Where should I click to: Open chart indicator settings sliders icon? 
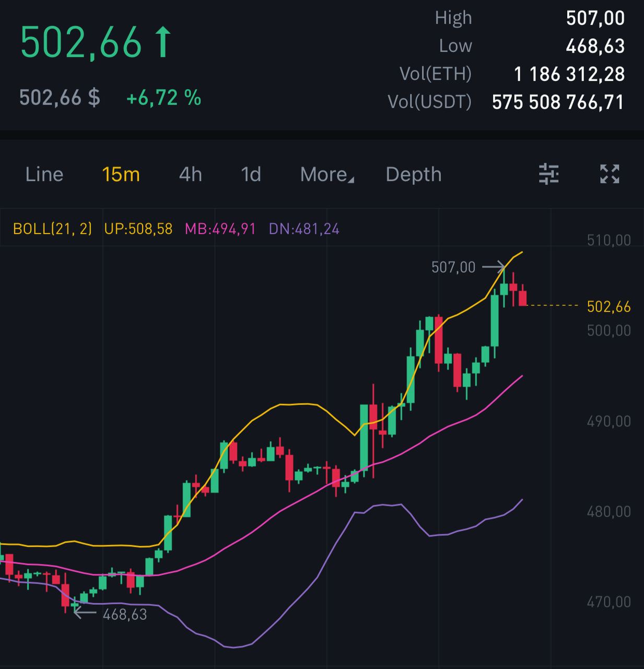tap(548, 174)
